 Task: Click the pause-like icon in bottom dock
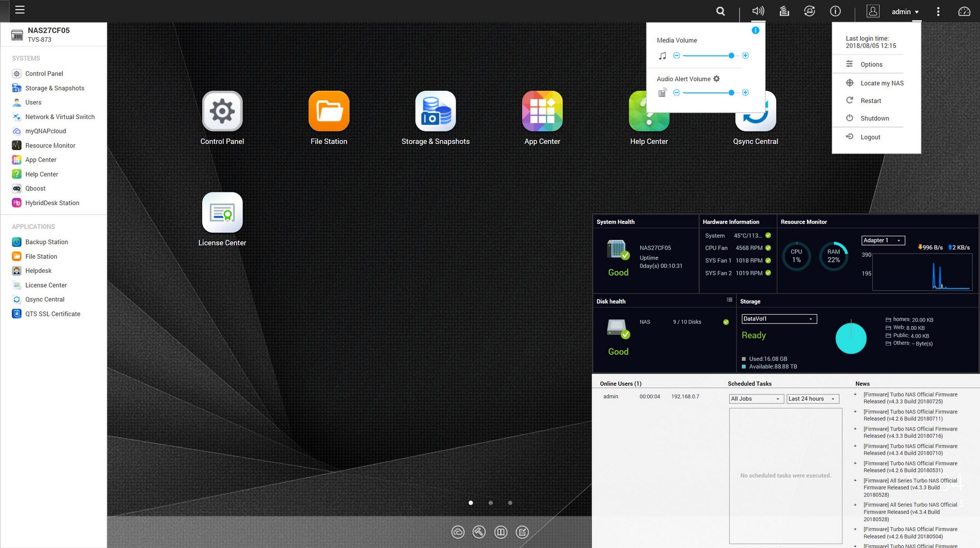(501, 532)
